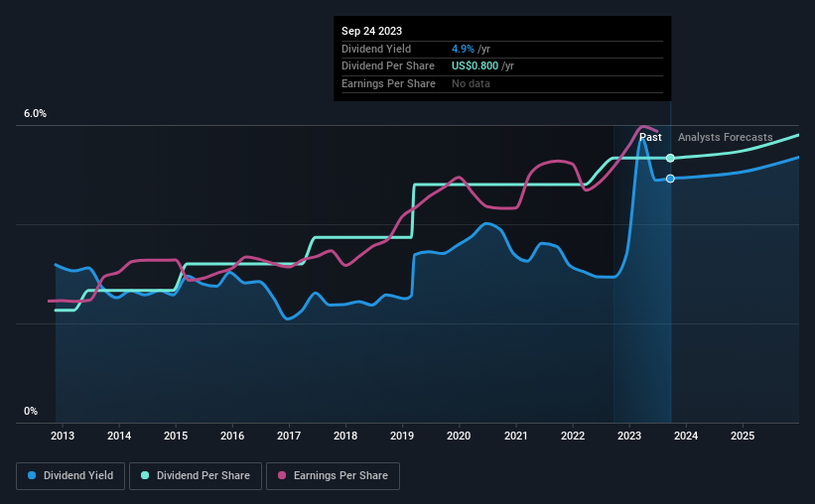Click the 6.0% y-axis label
Screen dimensions: 815x504
pos(35,114)
